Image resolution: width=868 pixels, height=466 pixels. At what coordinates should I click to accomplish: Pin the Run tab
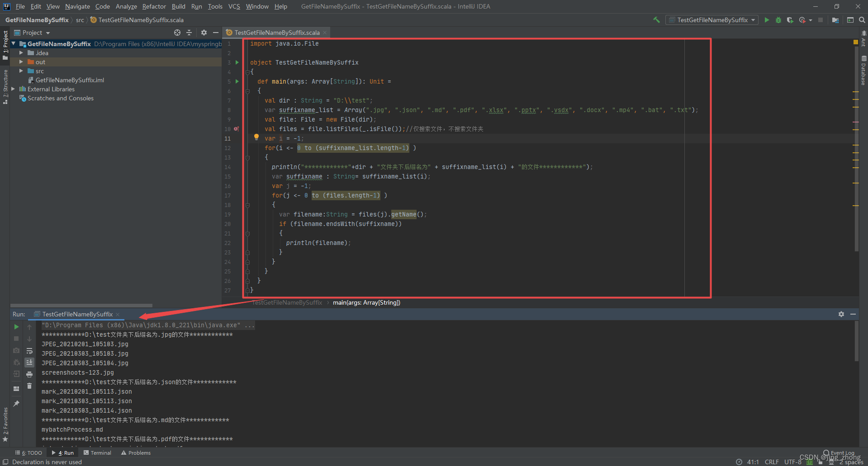coord(16,403)
